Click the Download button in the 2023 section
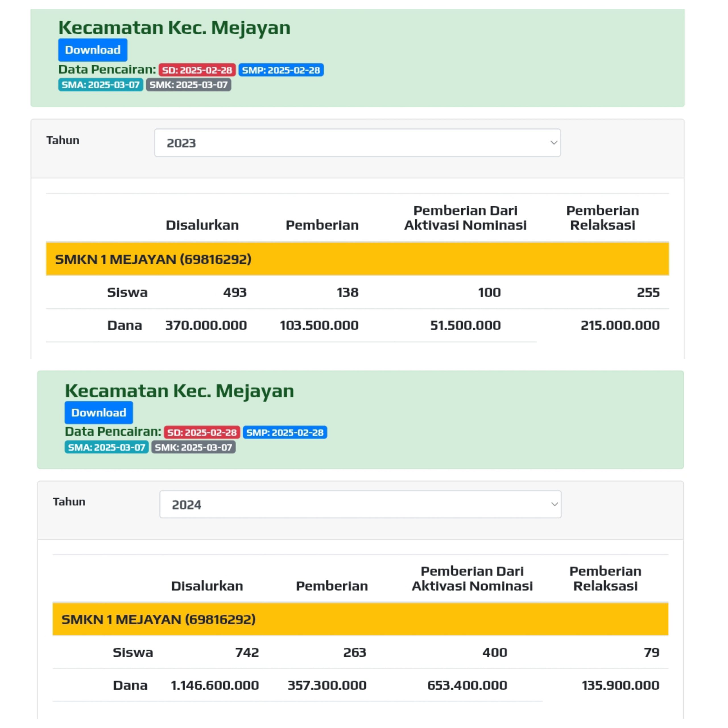 pyautogui.click(x=93, y=50)
